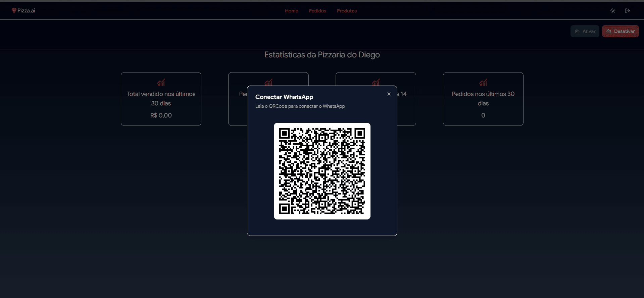Click 'Estatísticas da Pizzaria do Diego' heading
Viewport: 644px width, 298px height.
322,55
